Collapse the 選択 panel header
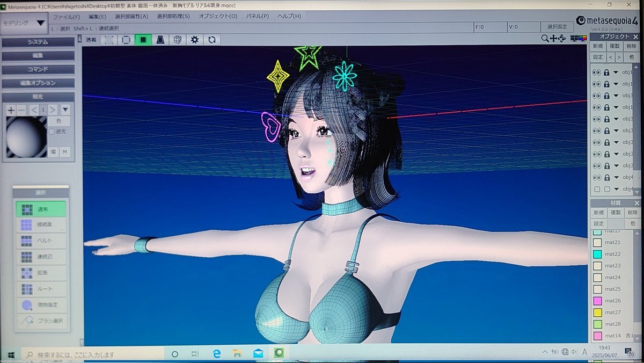The height and width of the screenshot is (363, 644). pos(41,192)
